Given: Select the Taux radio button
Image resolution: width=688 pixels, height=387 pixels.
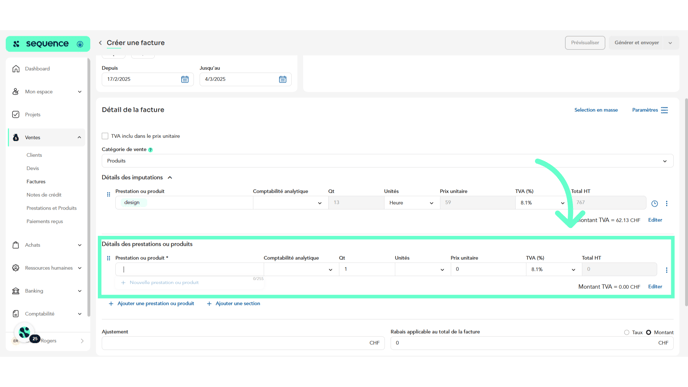Looking at the screenshot, I should click(627, 333).
